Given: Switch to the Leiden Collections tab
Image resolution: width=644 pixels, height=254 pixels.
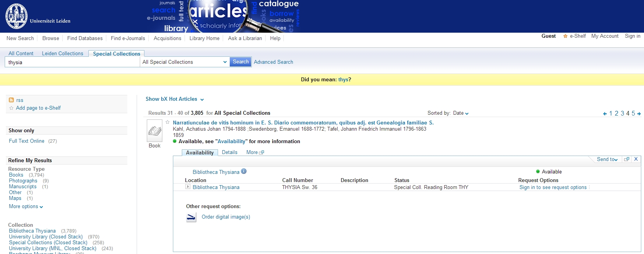Looking at the screenshot, I should [x=63, y=54].
